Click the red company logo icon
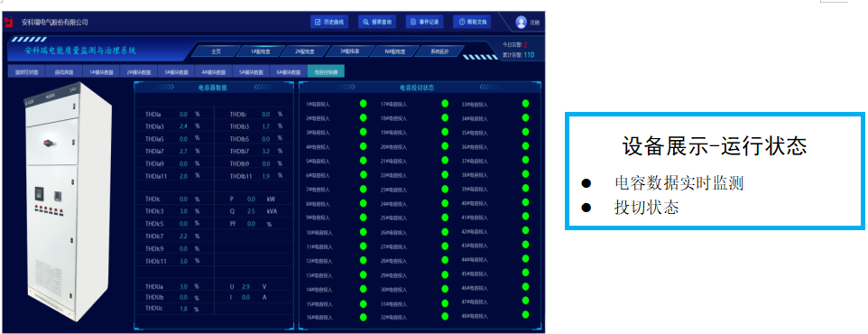Screen dimensions: 868x334 [x=8, y=23]
